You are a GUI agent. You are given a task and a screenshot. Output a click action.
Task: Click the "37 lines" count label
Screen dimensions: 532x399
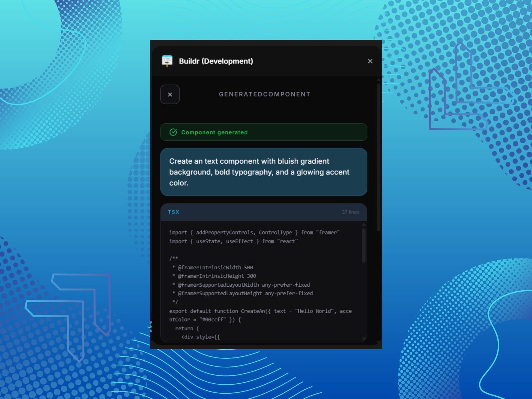point(350,212)
